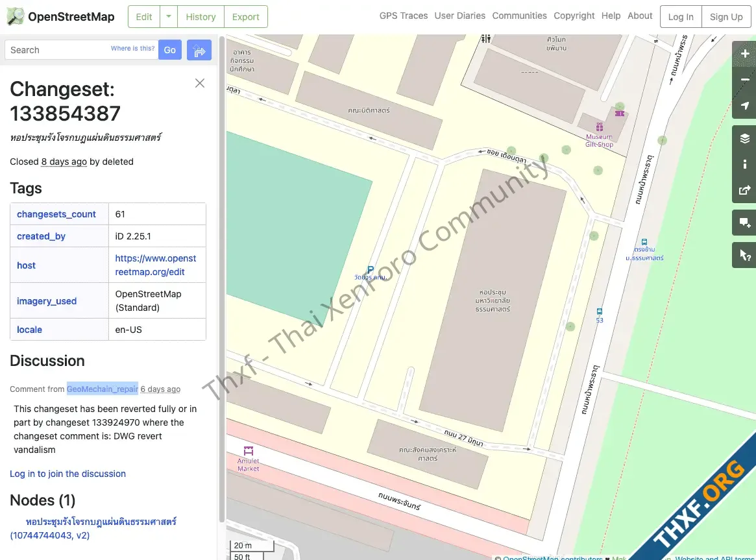Open the Help page
This screenshot has width=756, height=560.
pos(611,16)
